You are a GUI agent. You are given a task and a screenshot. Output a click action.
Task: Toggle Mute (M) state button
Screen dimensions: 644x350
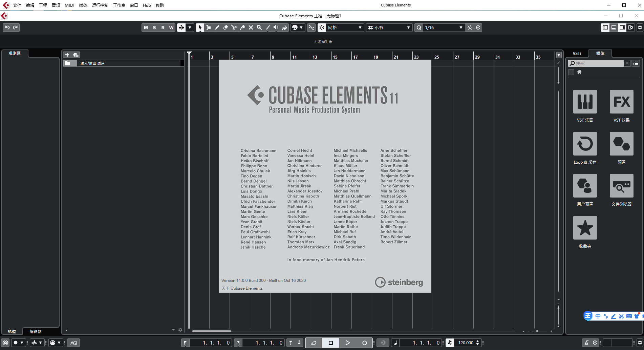pos(146,28)
